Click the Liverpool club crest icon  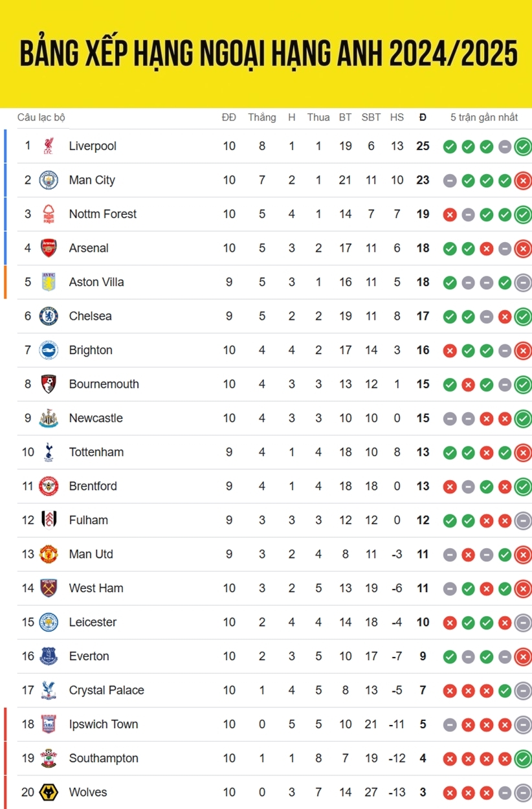49,146
